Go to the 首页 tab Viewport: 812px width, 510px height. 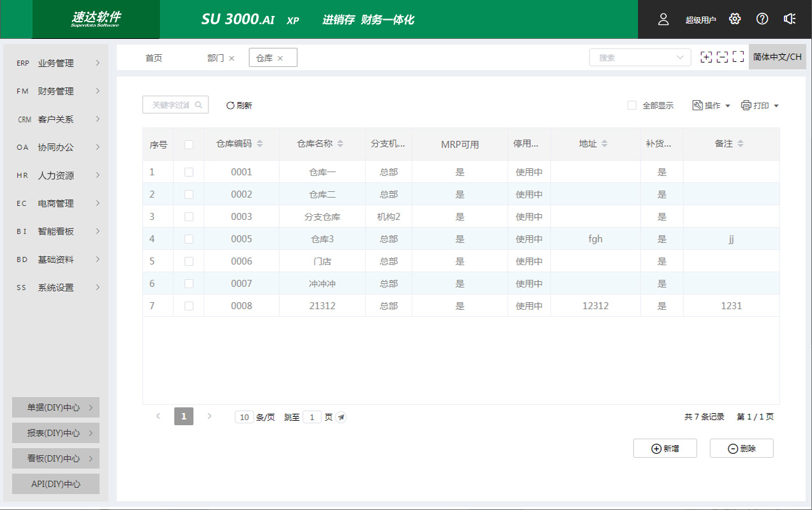coord(154,58)
